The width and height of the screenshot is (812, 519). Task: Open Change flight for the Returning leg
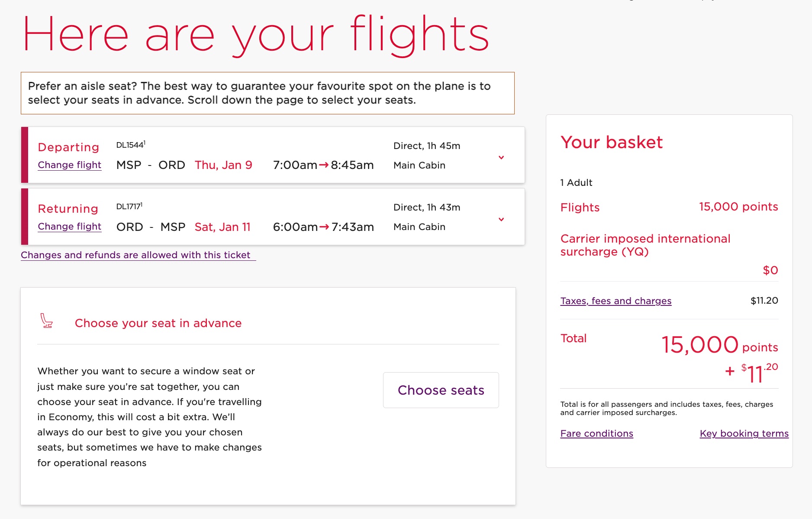(69, 226)
